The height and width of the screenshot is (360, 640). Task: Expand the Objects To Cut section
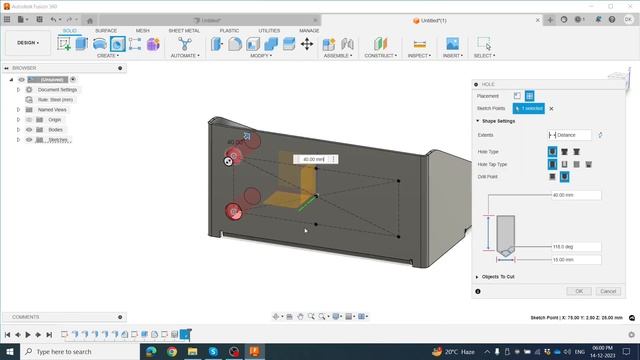477,277
